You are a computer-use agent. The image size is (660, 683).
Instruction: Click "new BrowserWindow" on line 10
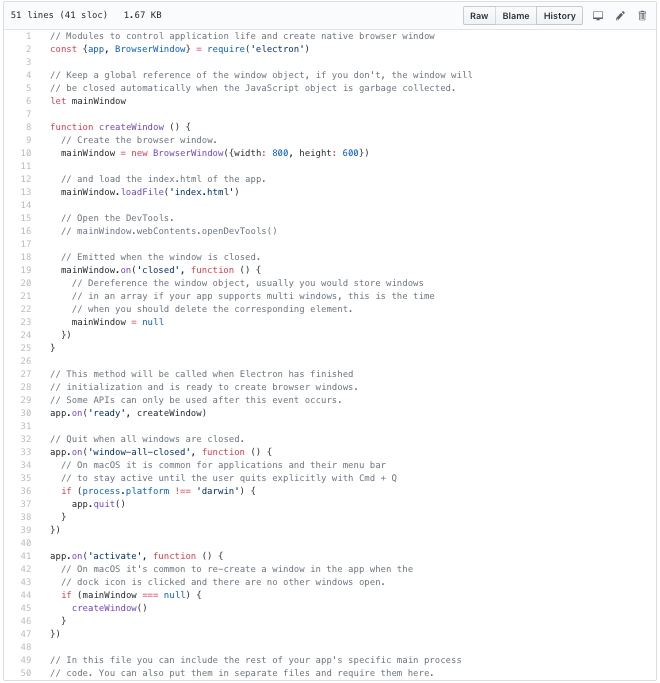click(177, 153)
